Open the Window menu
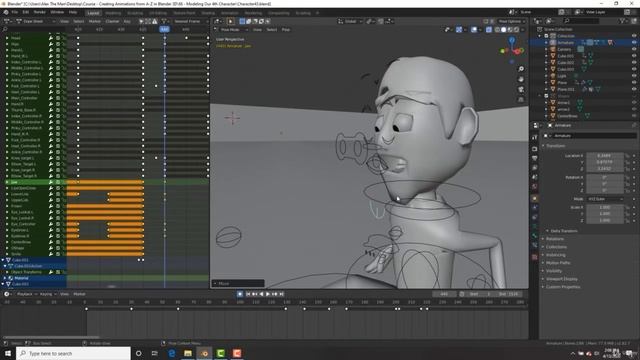 click(57, 12)
